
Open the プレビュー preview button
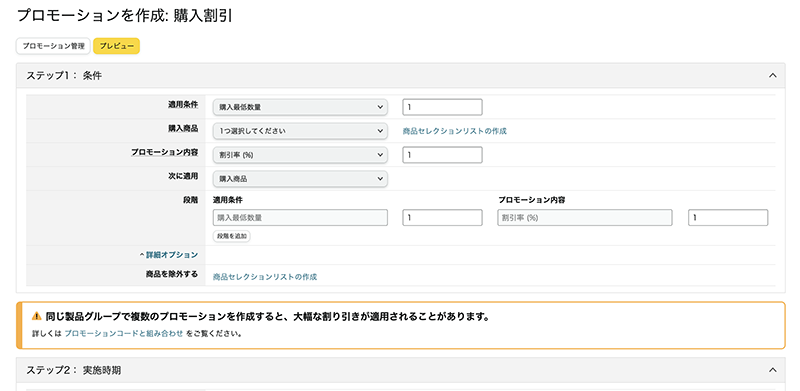pos(116,46)
